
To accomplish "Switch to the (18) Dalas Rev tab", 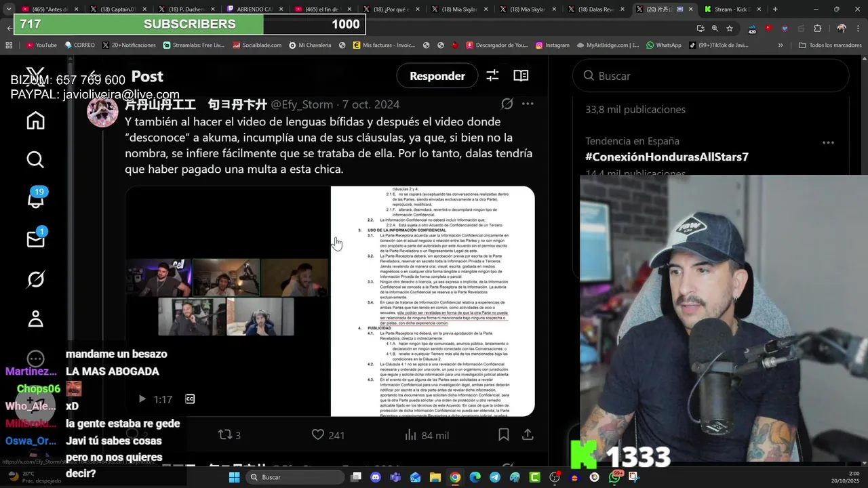I will point(597,9).
